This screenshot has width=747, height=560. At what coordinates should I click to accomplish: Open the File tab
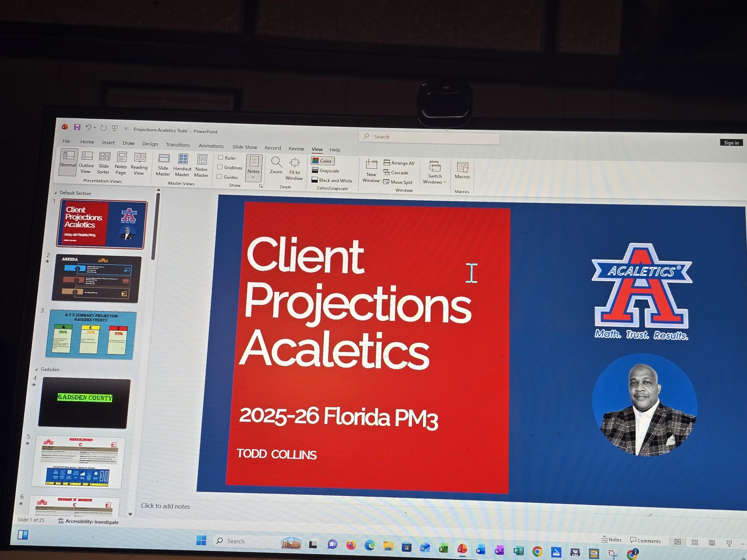tap(66, 141)
